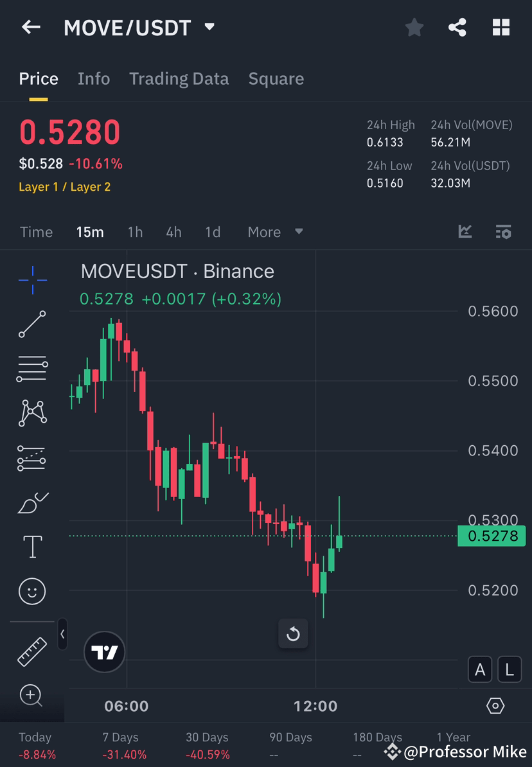Select the 1h timeframe
Viewport: 532px width, 767px height.
point(135,232)
